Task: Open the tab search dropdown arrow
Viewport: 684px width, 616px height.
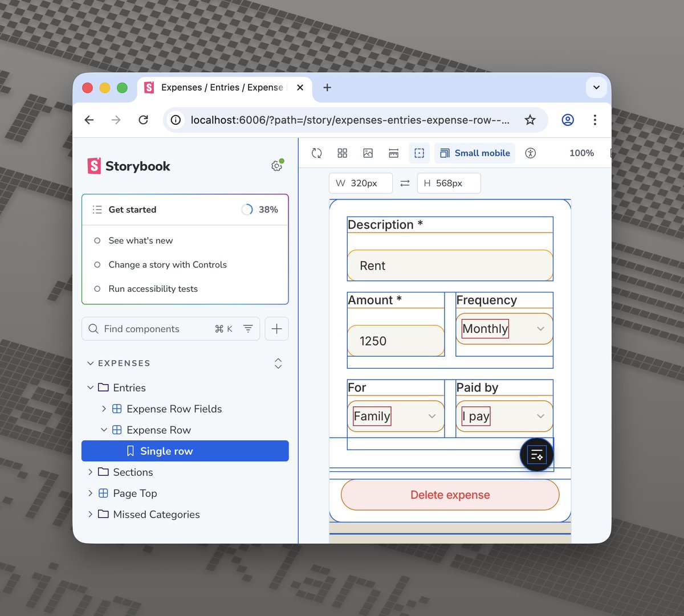Action: [x=596, y=87]
